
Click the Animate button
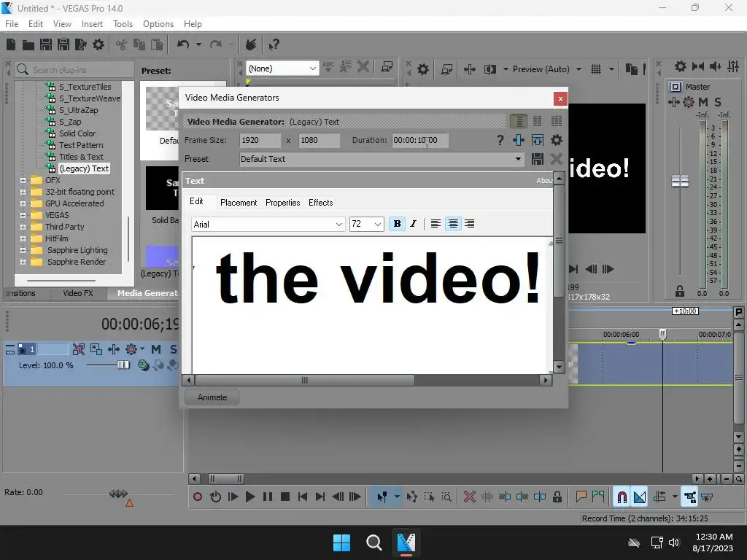pos(212,397)
